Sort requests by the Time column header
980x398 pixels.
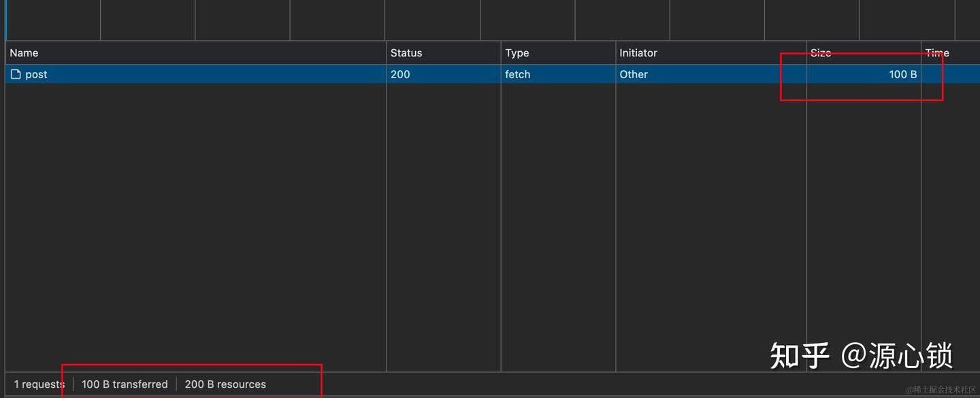[951, 53]
